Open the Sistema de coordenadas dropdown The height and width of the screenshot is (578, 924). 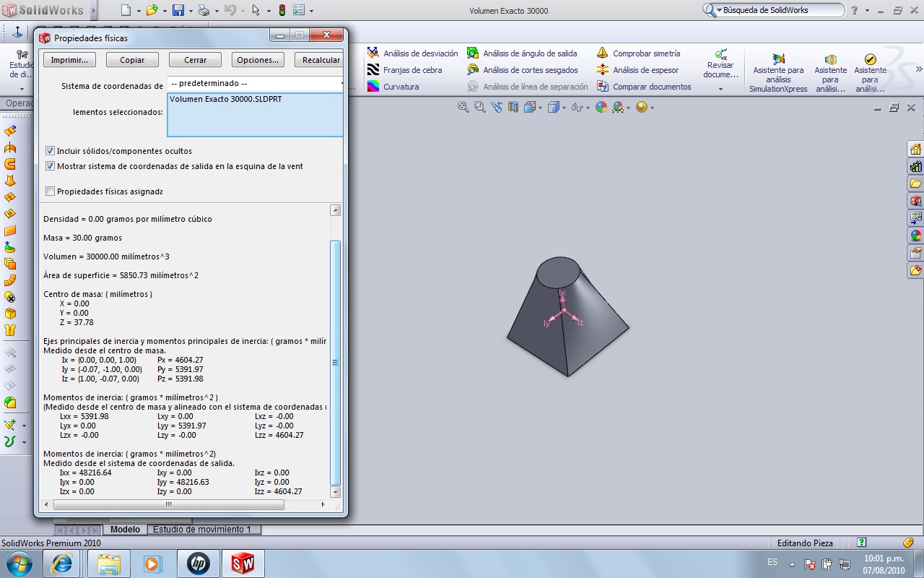256,84
